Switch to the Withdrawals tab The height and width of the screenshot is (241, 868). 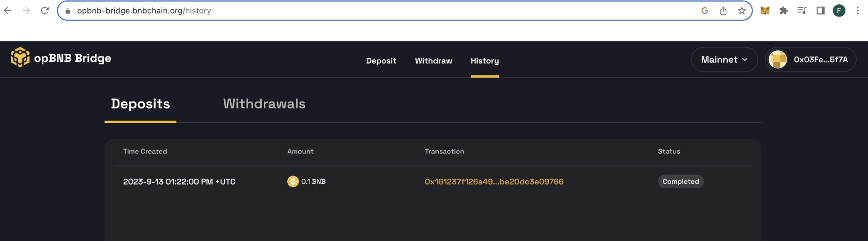[264, 104]
